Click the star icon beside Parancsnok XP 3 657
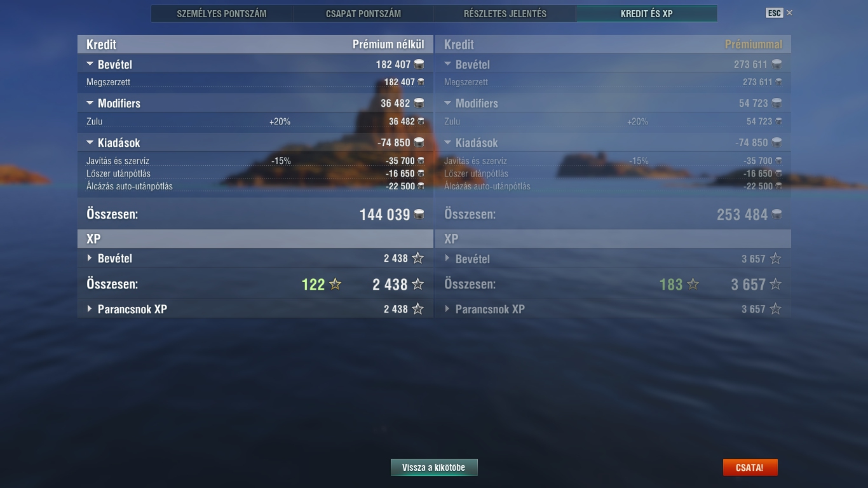 775,309
